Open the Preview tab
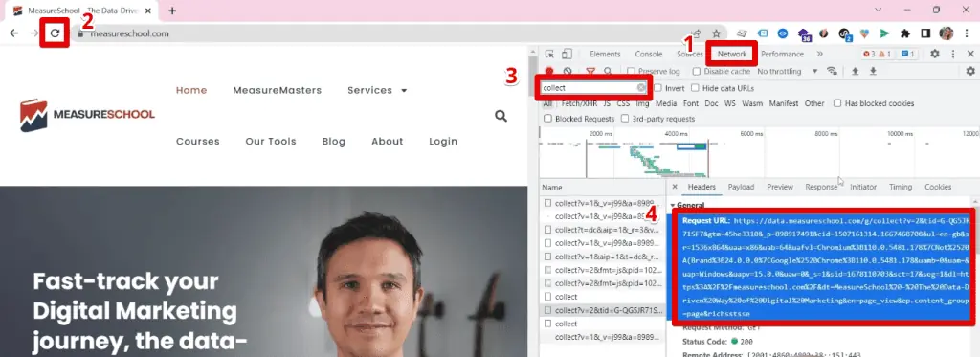This screenshot has width=980, height=357. tap(780, 187)
